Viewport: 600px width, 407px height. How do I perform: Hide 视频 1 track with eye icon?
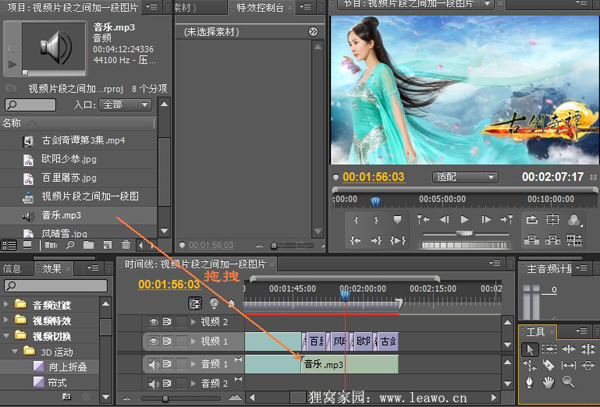pyautogui.click(x=153, y=341)
